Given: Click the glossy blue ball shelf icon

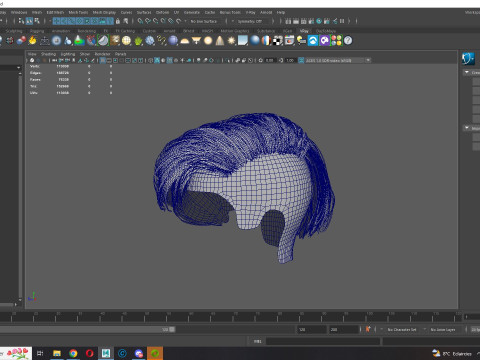Looking at the screenshot, I should [x=255, y=41].
